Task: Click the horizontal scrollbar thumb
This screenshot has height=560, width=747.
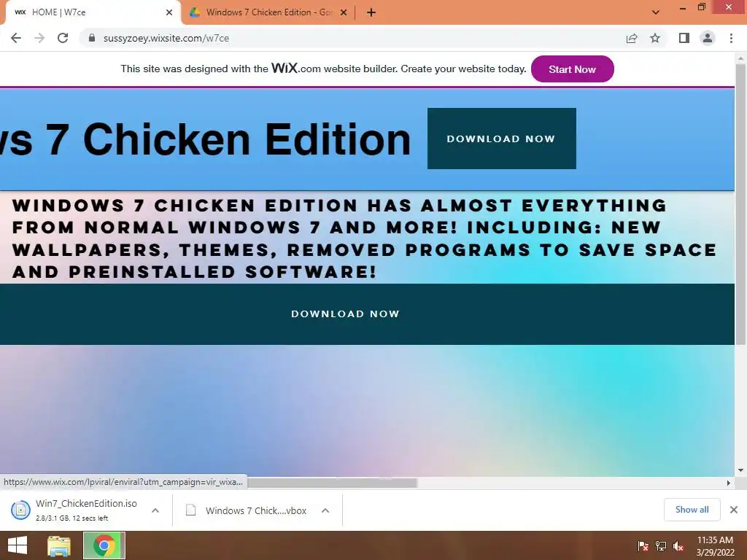Action: (x=333, y=483)
